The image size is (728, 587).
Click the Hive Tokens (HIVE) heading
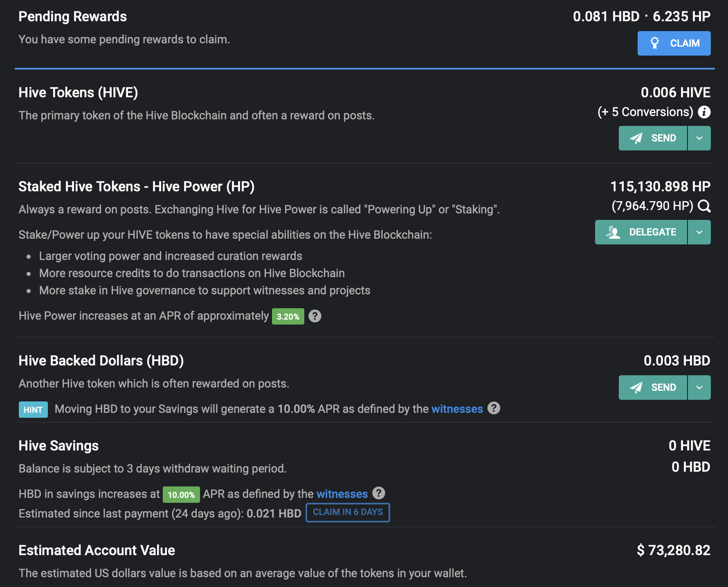(x=78, y=92)
